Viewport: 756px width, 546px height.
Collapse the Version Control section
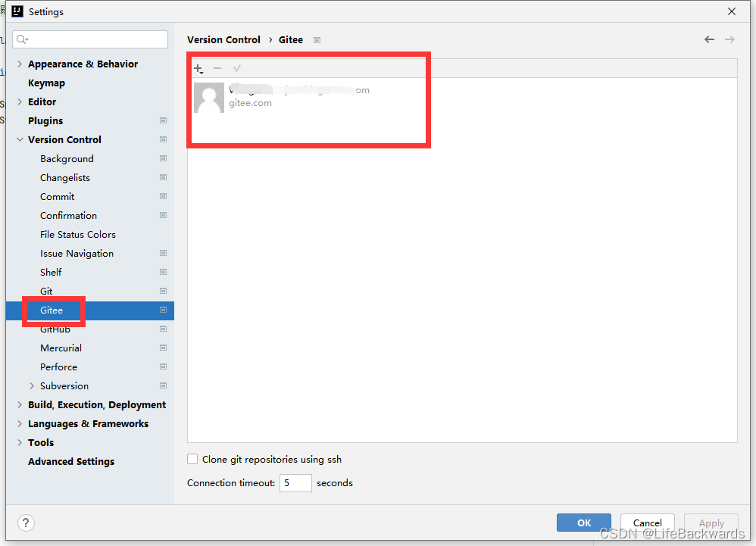pyautogui.click(x=20, y=139)
